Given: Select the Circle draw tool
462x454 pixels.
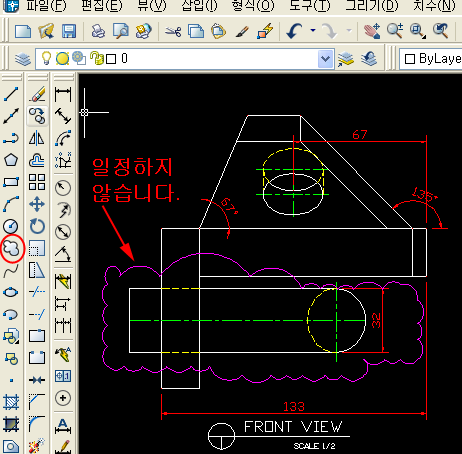Looking at the screenshot, I should tap(11, 226).
